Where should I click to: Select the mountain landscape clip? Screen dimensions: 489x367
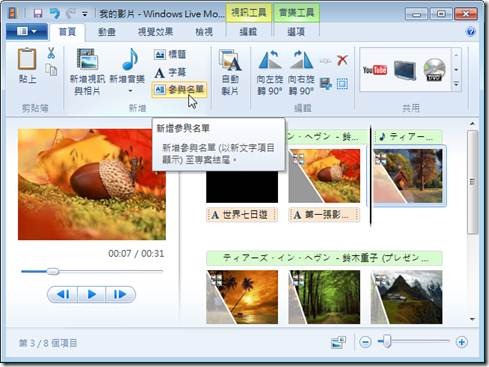pyautogui.click(x=407, y=297)
